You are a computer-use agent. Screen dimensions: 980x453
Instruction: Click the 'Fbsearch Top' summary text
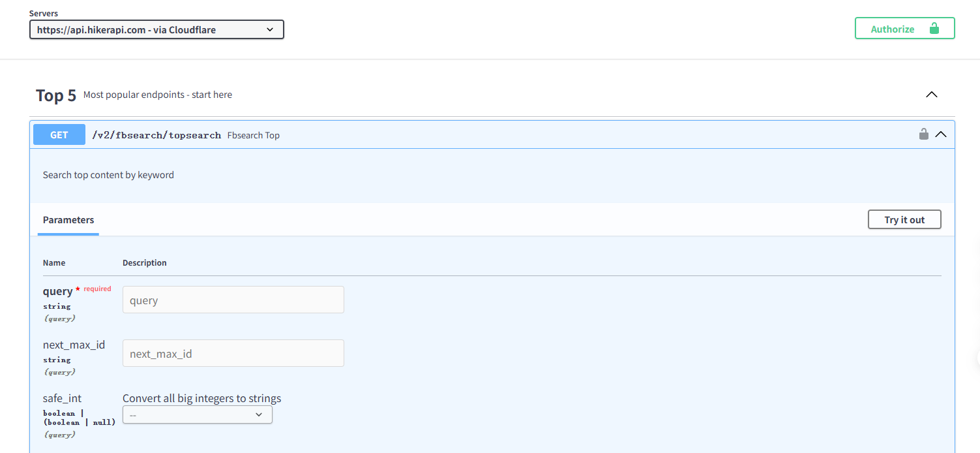click(254, 135)
